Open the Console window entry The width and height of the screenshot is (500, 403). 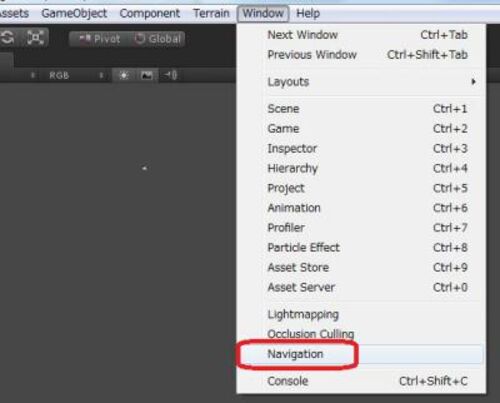click(x=361, y=381)
